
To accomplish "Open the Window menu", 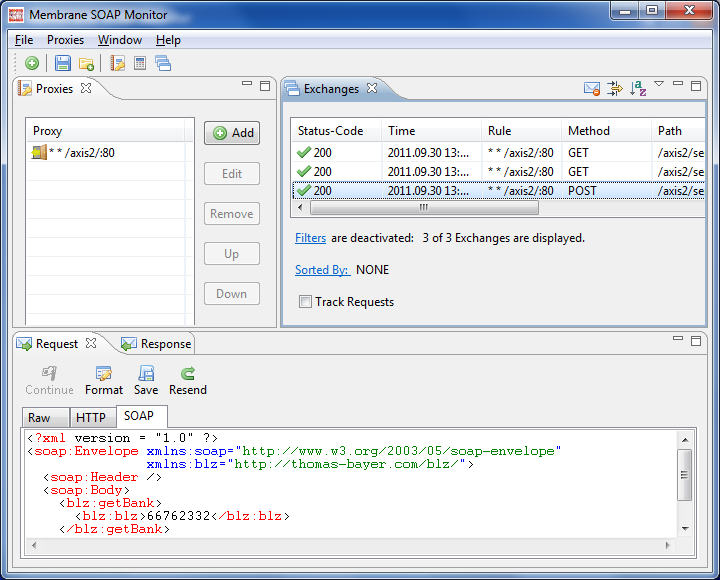I will (120, 40).
